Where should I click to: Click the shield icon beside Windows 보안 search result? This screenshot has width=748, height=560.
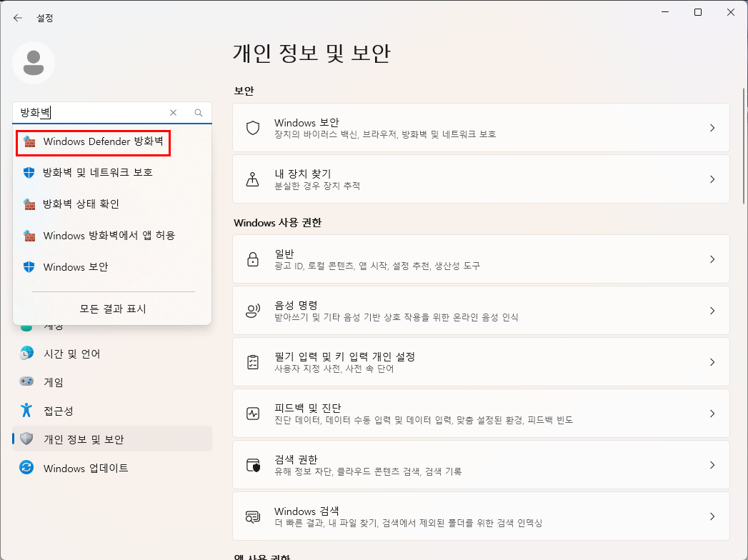pyautogui.click(x=29, y=266)
